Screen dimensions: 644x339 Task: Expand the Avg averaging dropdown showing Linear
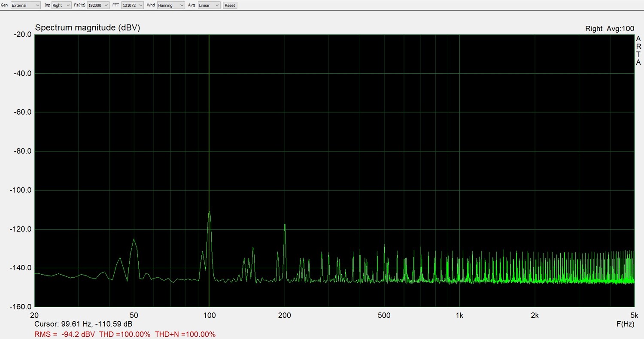click(x=209, y=5)
